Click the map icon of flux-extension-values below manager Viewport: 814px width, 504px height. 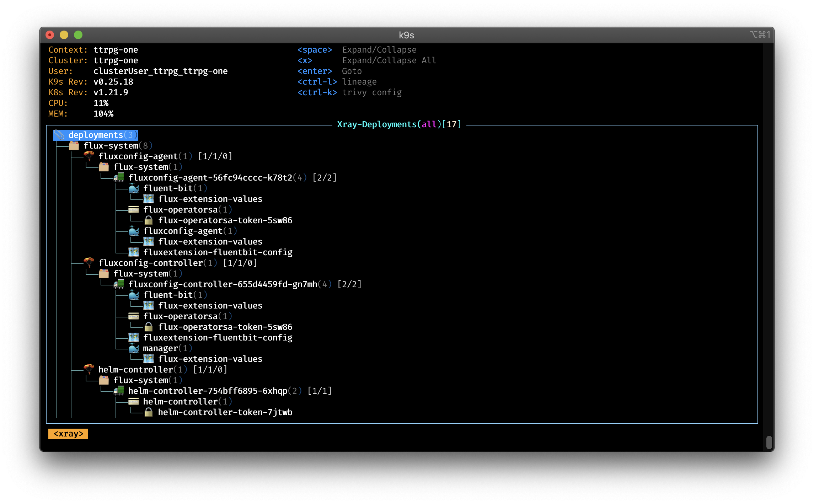pyautogui.click(x=149, y=359)
